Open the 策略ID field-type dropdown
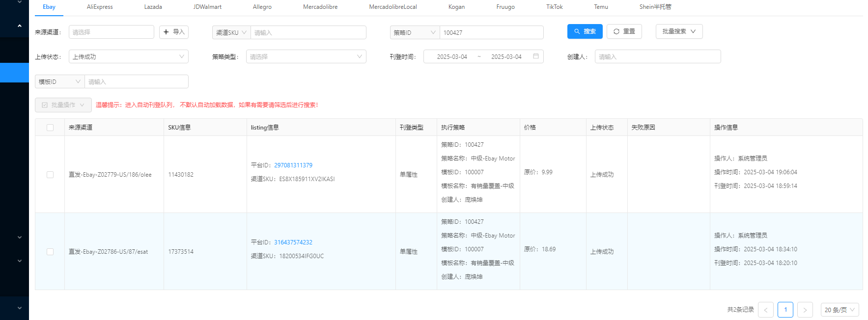 (415, 32)
